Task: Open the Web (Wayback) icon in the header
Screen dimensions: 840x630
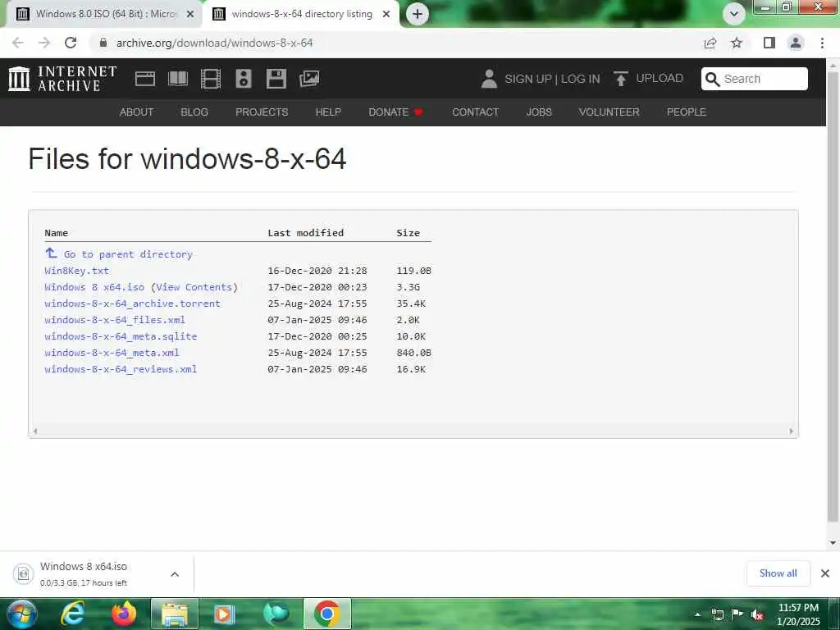Action: 144,79
